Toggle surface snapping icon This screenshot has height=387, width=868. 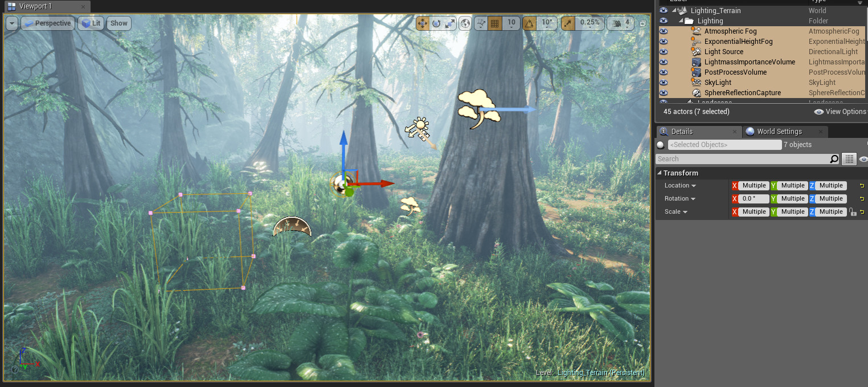point(481,23)
